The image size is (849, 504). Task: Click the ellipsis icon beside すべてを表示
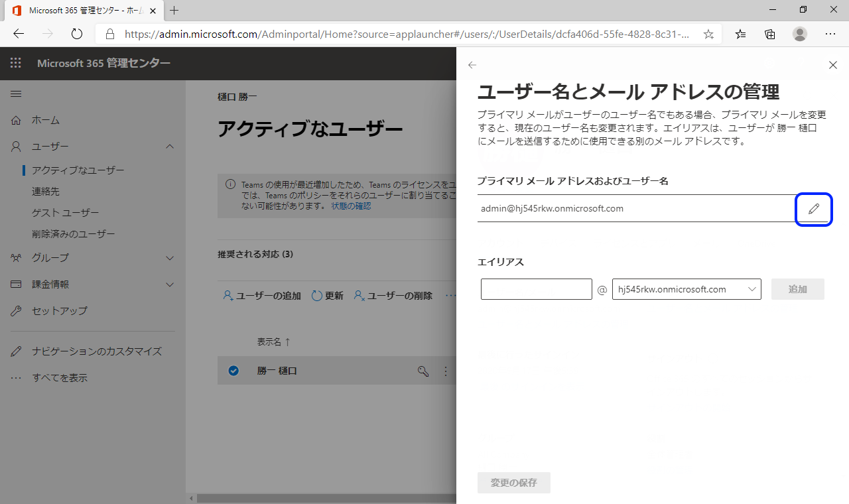(17, 378)
